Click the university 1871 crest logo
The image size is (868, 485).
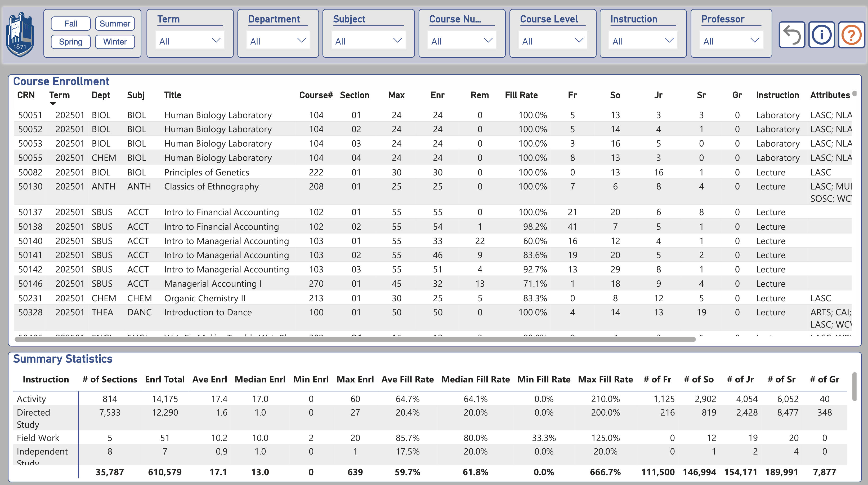point(20,34)
